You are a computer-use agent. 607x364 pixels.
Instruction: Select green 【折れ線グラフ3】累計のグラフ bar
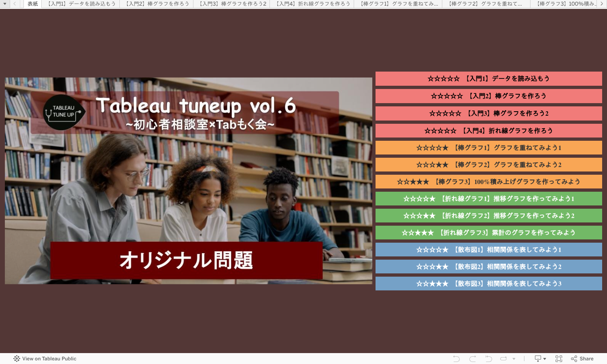(x=489, y=233)
